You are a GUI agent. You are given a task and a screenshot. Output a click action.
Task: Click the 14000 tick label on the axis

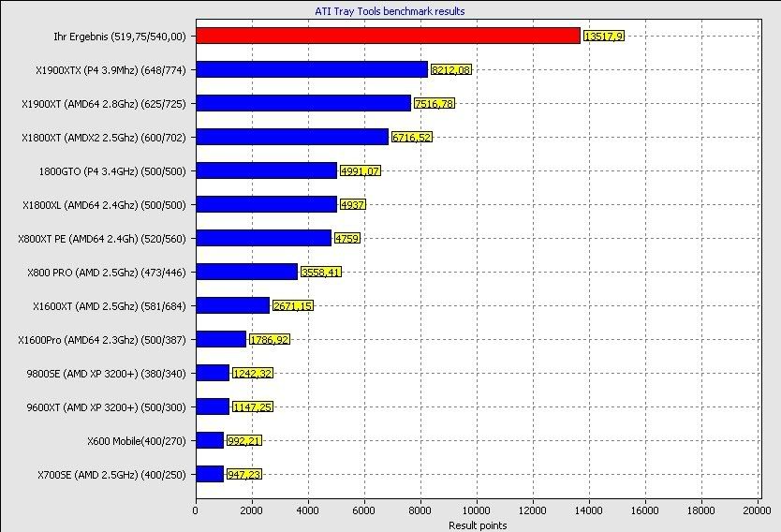(589, 510)
